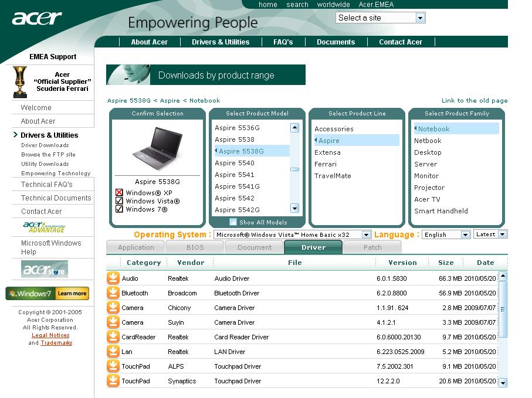Open the About Acer top menu
Screen dimensions: 532x398
150,42
